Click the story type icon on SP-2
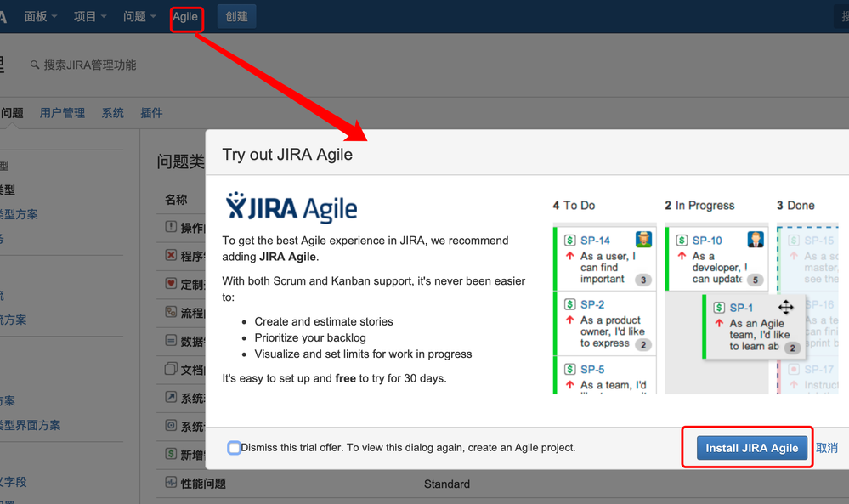The width and height of the screenshot is (849, 504). pyautogui.click(x=569, y=304)
